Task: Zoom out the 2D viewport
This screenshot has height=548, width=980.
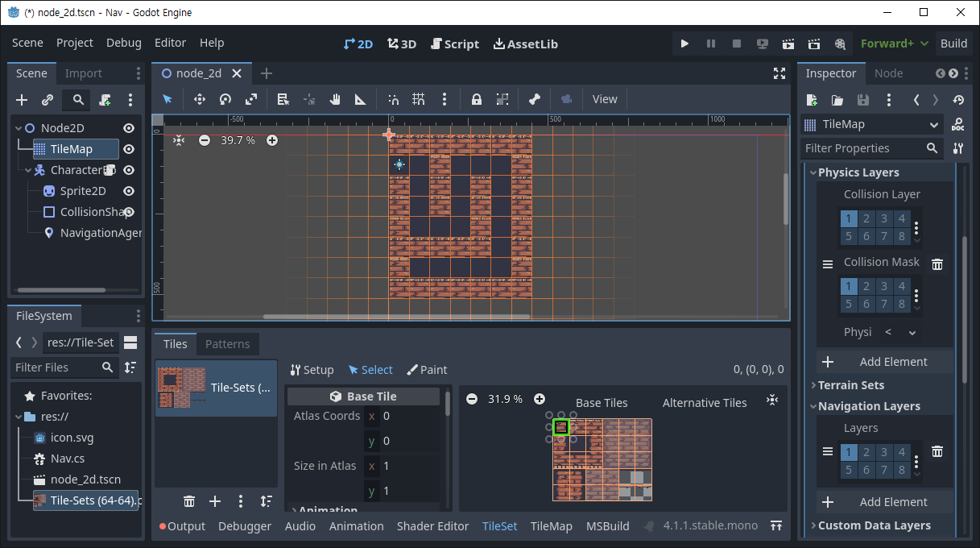Action: coord(205,140)
